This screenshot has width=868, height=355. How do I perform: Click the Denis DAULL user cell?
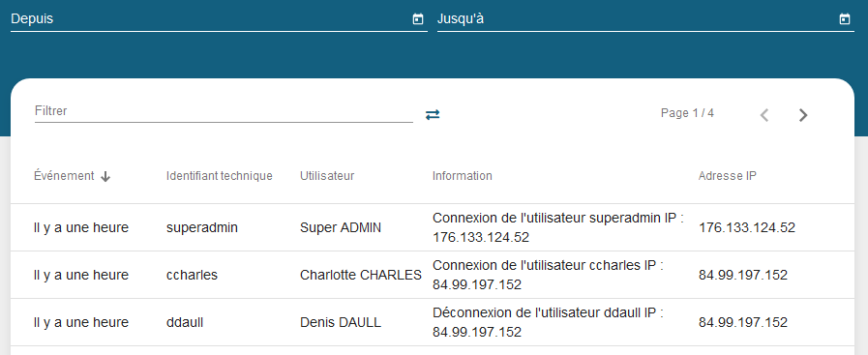[x=341, y=322]
